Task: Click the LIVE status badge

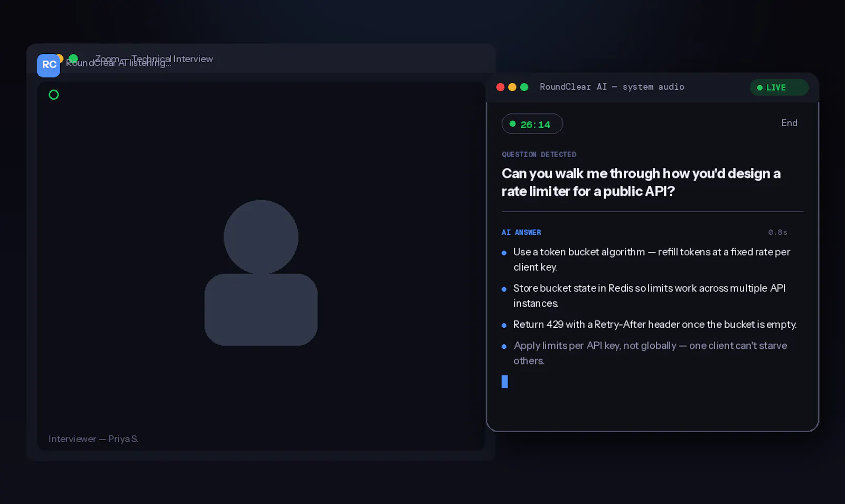Action: (778, 88)
